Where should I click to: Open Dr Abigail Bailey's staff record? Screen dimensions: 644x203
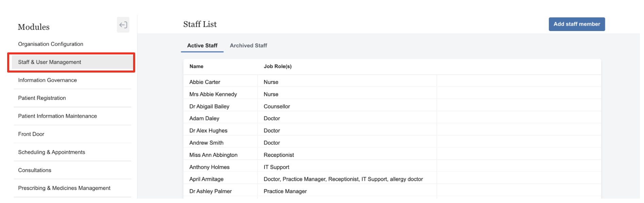(x=209, y=107)
